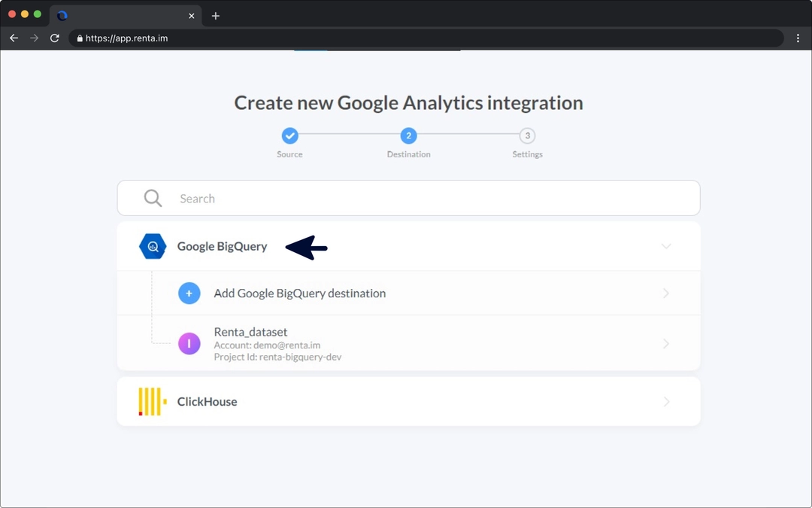
Task: Expand ClickHouse row right chevron
Action: pos(666,402)
